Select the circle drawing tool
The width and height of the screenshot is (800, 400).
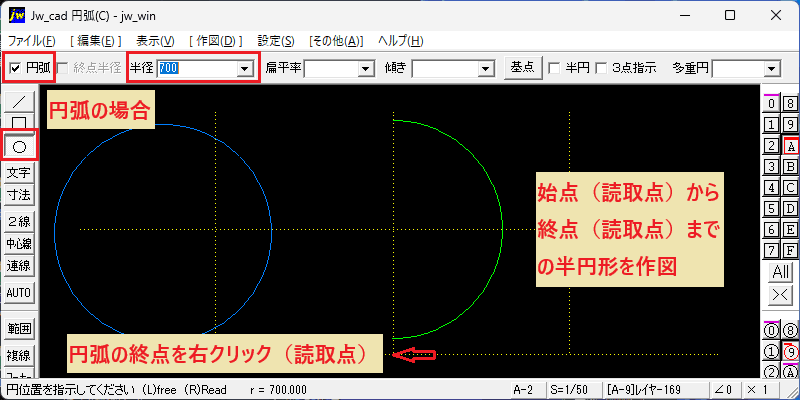coord(19,147)
